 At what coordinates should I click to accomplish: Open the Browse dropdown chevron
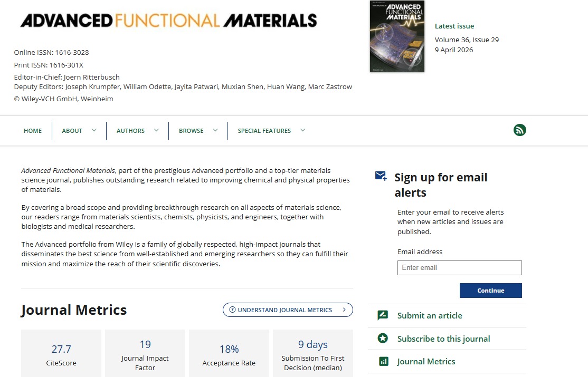coord(215,130)
